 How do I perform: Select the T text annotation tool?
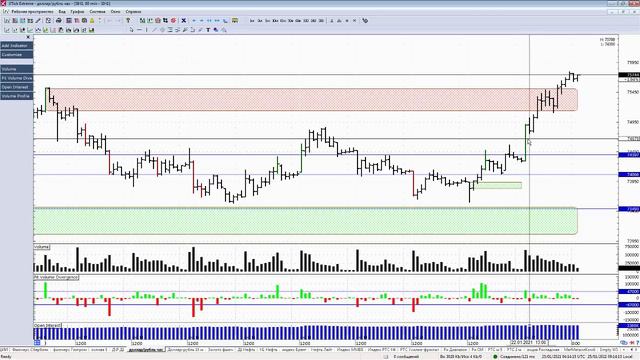pyautogui.click(x=208, y=30)
